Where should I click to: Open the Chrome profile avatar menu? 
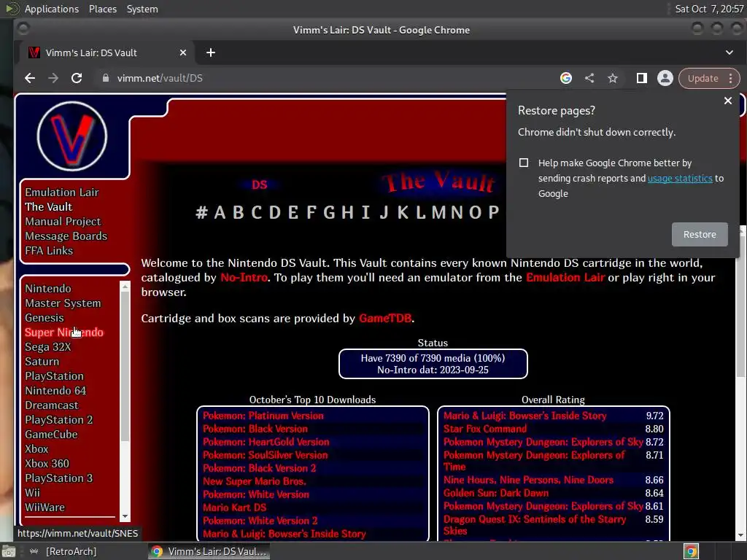point(665,78)
